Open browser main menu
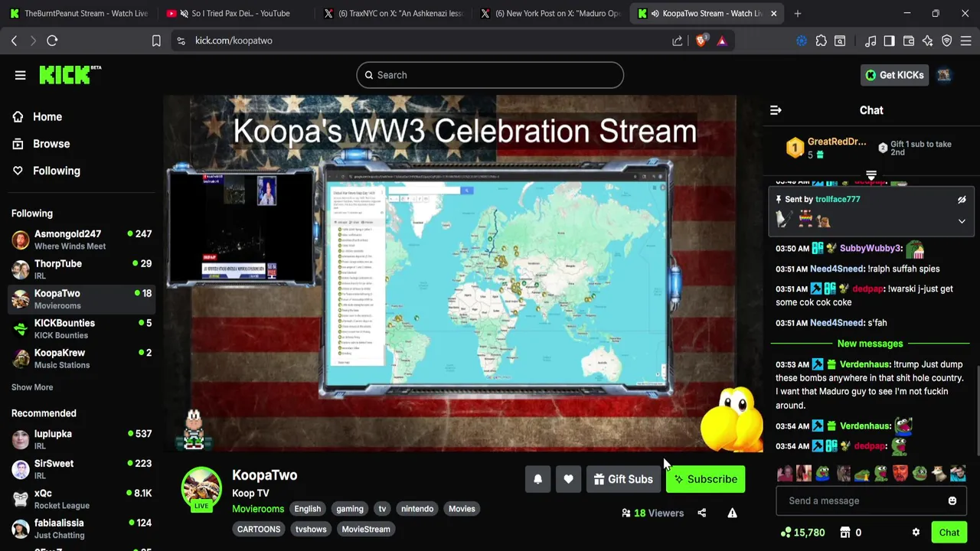This screenshot has width=980, height=551. click(x=965, y=41)
